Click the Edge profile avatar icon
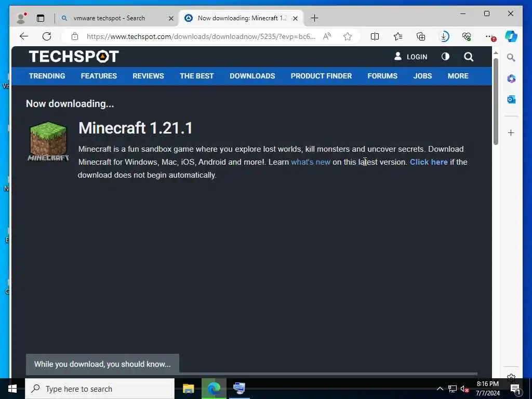Viewport: 532px width, 399px height. [x=21, y=18]
